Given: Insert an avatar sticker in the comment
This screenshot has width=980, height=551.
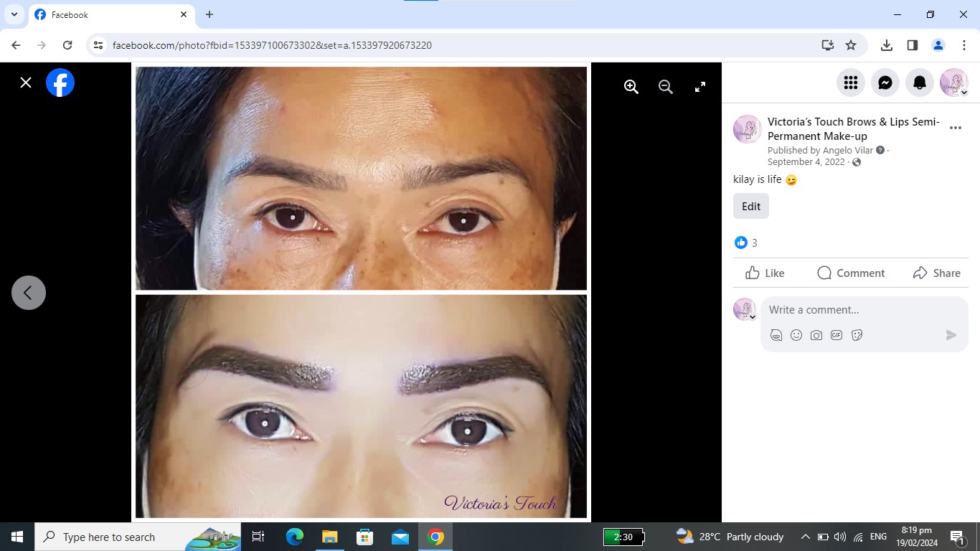Looking at the screenshot, I should 776,335.
